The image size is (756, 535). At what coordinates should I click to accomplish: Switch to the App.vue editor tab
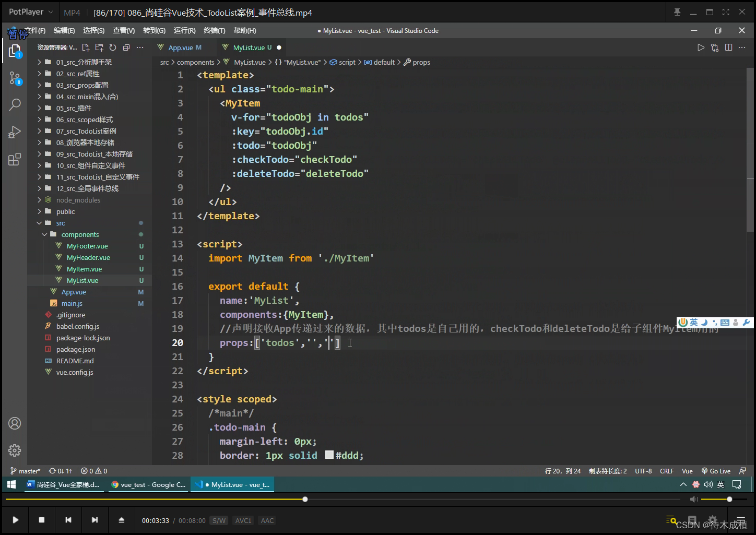(184, 47)
